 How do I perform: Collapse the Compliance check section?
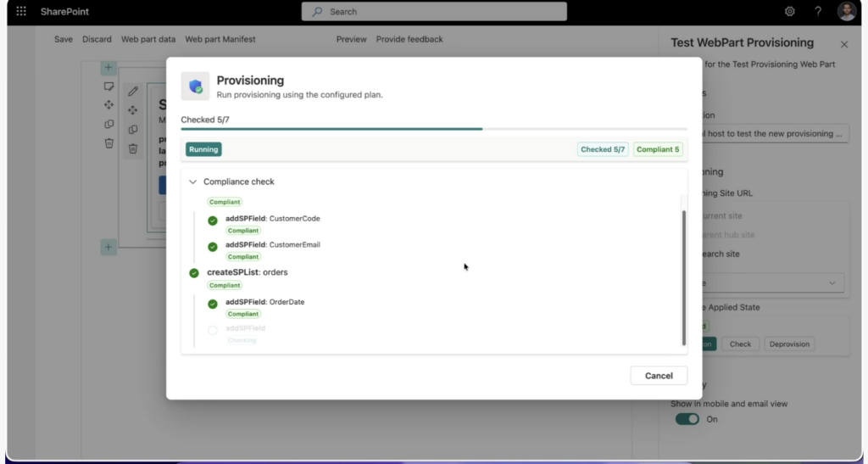click(x=192, y=182)
